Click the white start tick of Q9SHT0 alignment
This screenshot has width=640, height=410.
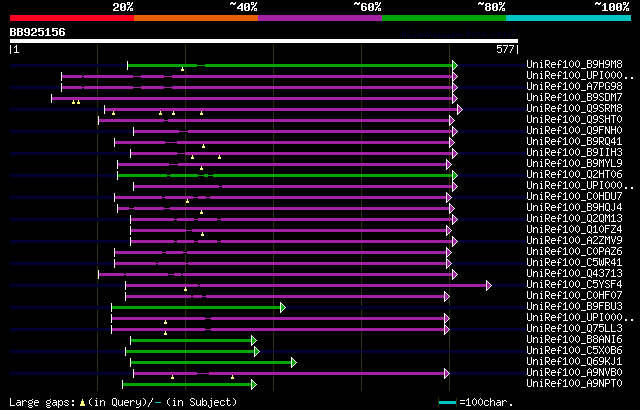(98, 120)
